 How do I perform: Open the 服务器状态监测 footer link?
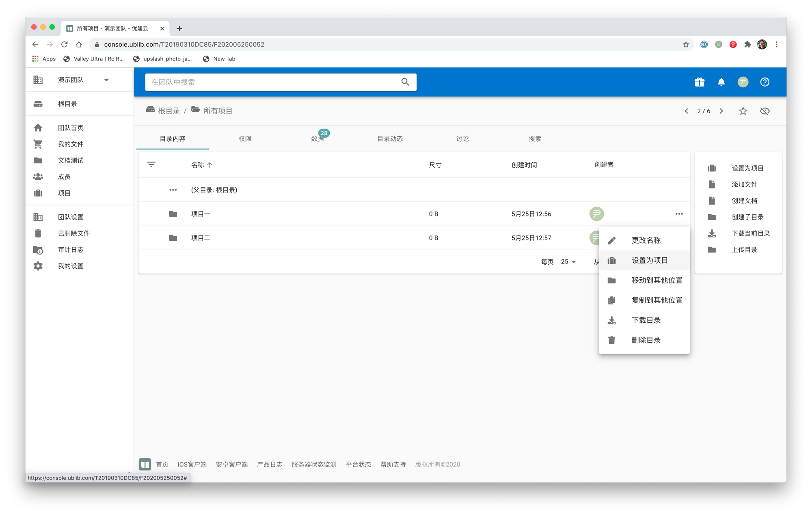pyautogui.click(x=313, y=464)
